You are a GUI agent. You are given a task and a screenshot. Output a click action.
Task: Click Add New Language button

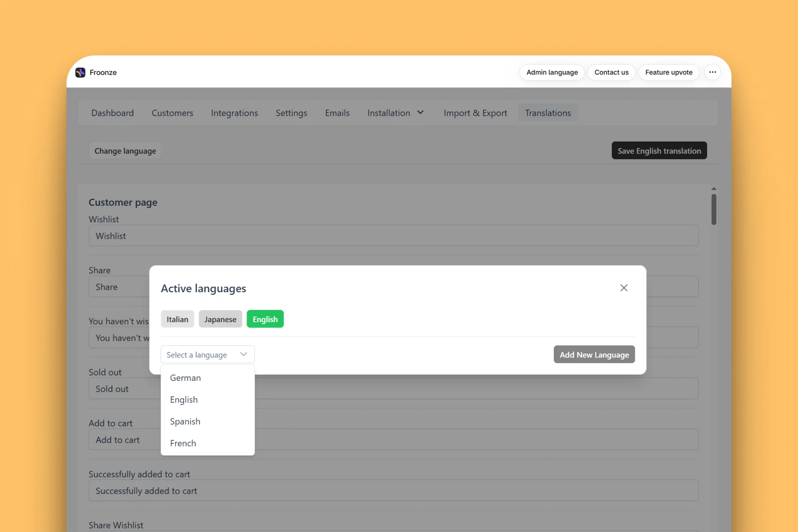tap(594, 355)
